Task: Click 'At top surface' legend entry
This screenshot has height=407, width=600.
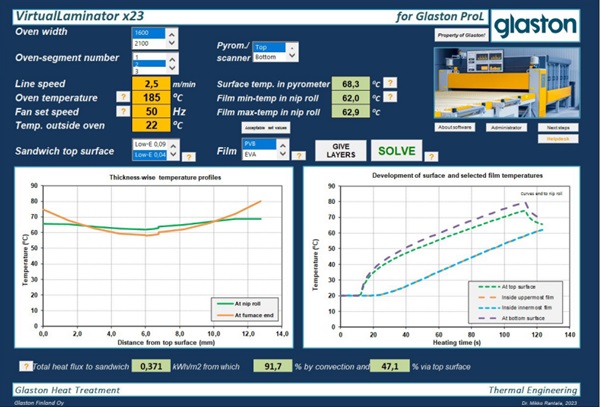Action: tap(507, 287)
